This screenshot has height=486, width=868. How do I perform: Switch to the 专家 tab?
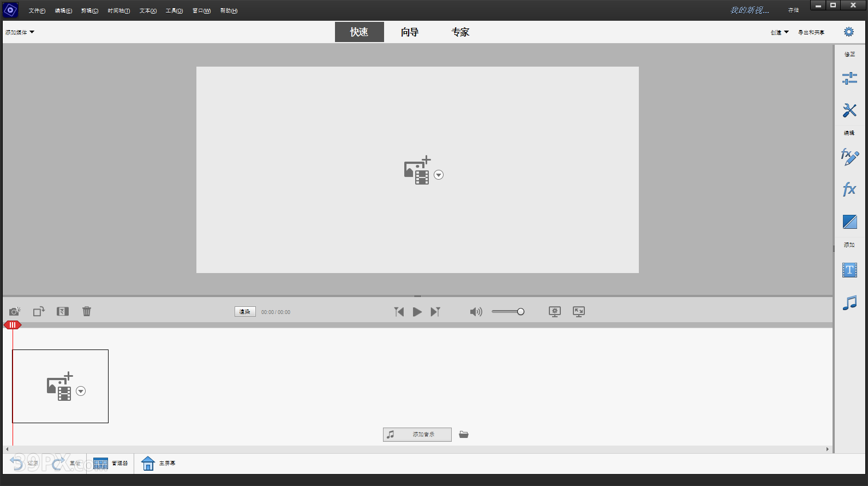pyautogui.click(x=460, y=32)
